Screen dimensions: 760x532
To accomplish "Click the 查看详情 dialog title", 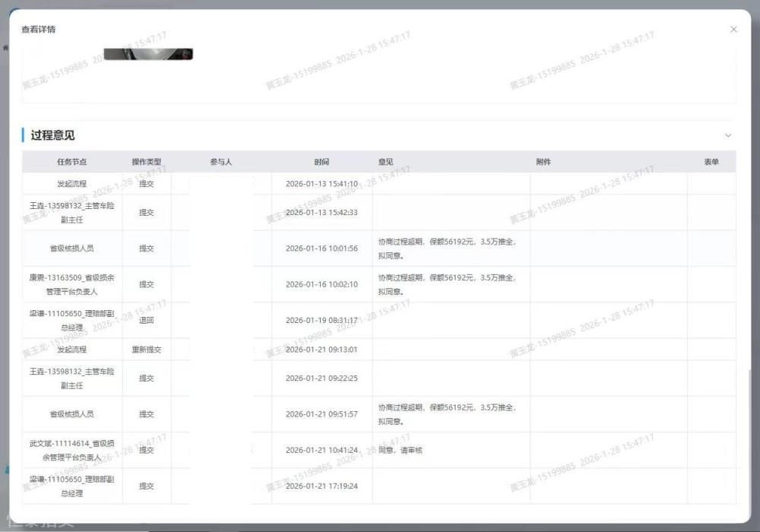I will tap(38, 30).
